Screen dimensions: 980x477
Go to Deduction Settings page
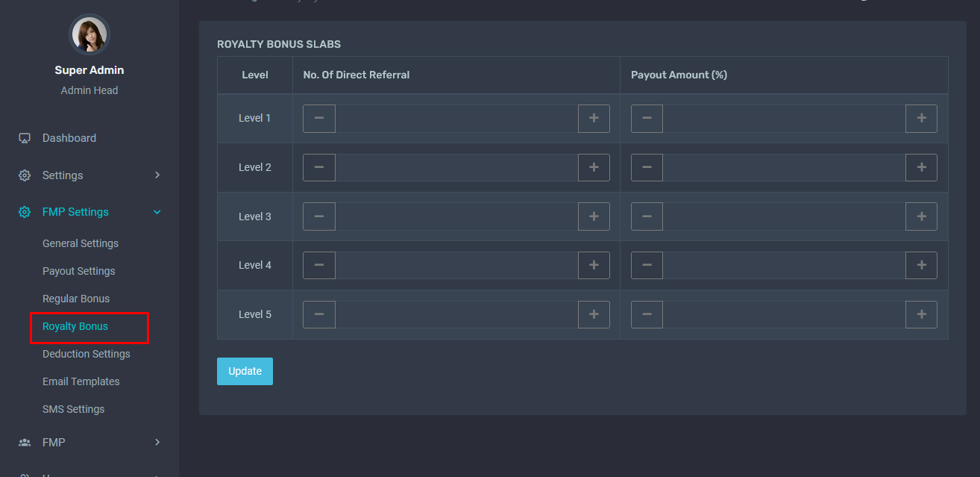coord(87,354)
